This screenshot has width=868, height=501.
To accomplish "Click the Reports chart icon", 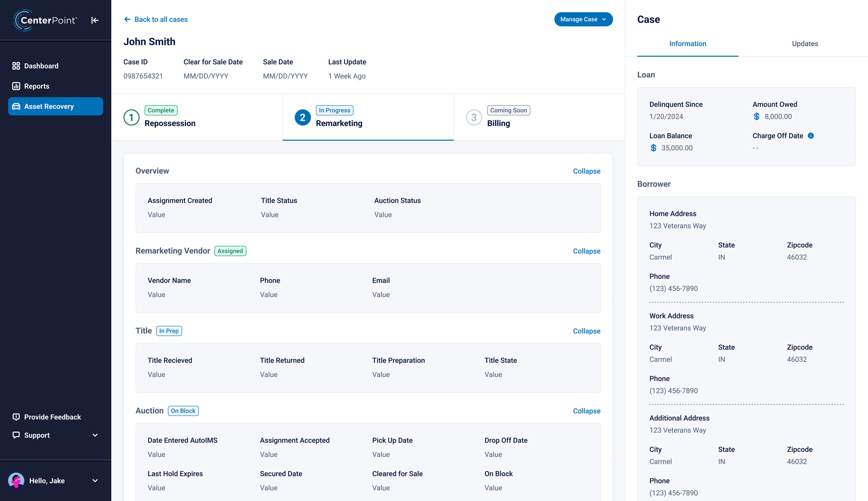I will point(16,86).
